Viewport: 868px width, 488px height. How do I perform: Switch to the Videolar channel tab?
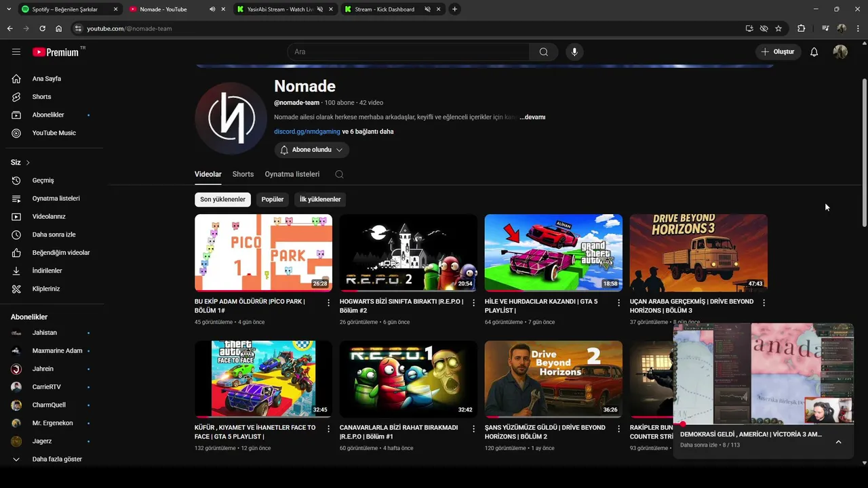pyautogui.click(x=208, y=174)
